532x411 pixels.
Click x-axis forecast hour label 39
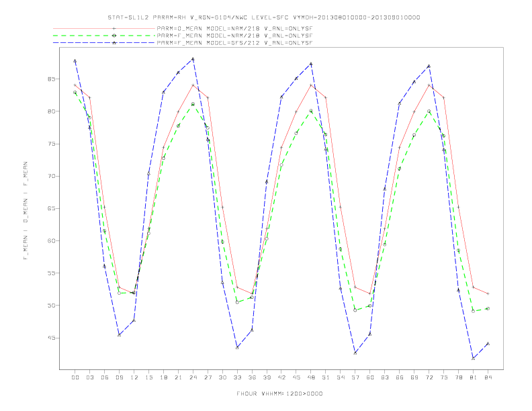(267, 377)
